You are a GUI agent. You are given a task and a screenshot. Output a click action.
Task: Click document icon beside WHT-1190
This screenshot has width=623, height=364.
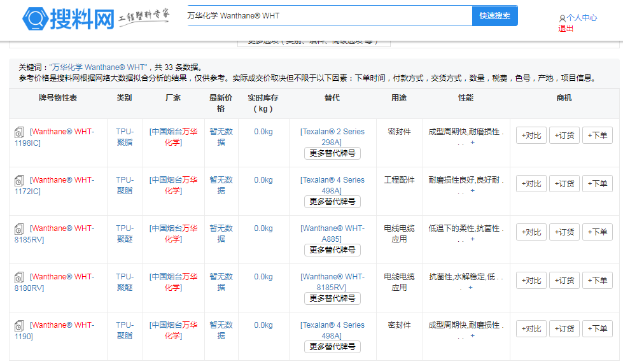pos(20,326)
